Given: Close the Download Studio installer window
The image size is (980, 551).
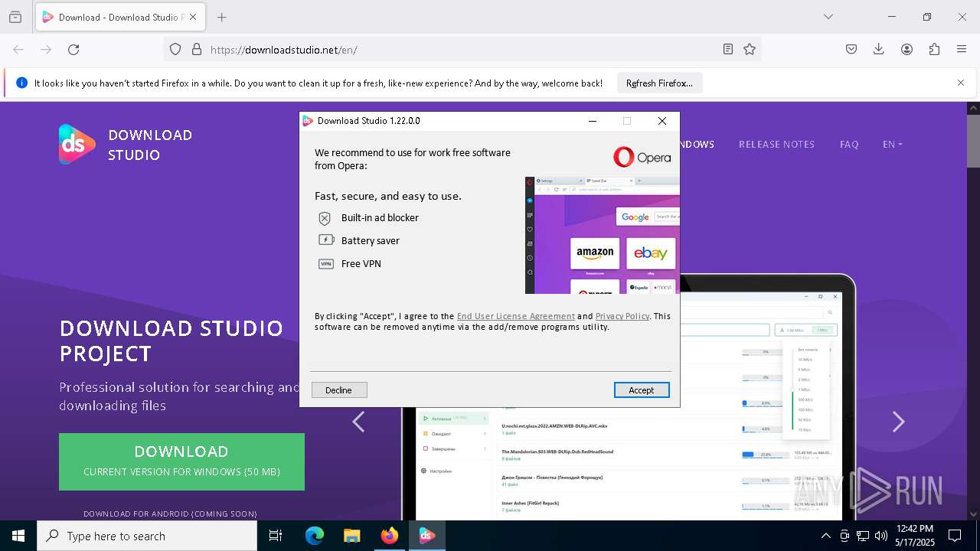Looking at the screenshot, I should 662,121.
